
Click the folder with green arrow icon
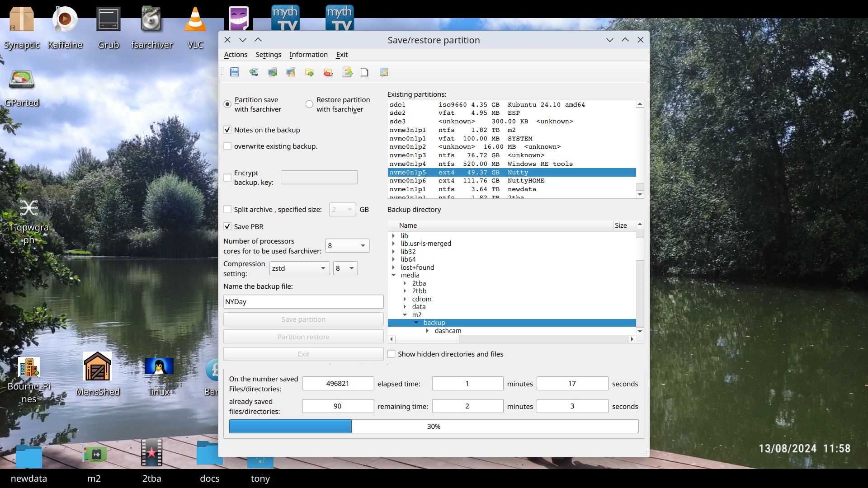click(309, 72)
